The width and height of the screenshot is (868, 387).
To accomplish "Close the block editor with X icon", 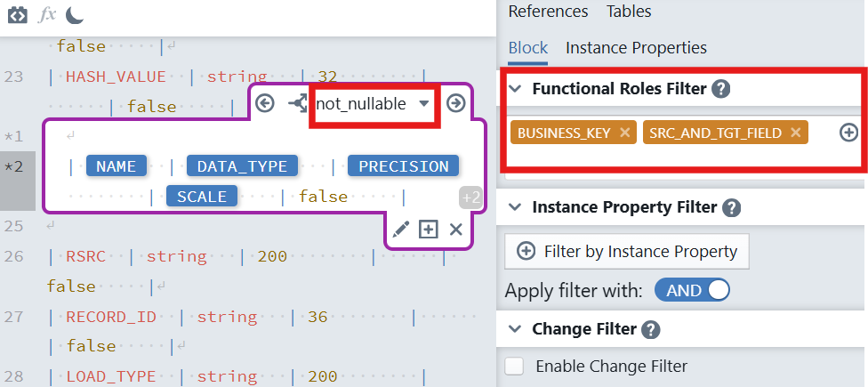I will tap(456, 230).
